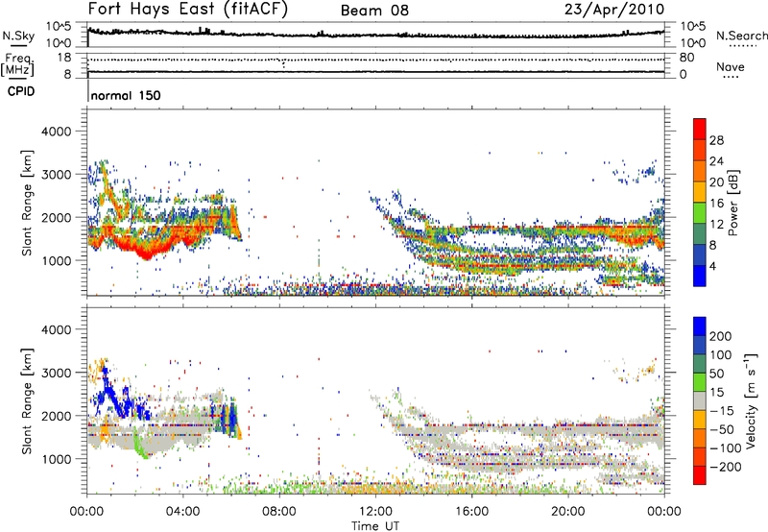Select the Beam 08 label

point(374,11)
